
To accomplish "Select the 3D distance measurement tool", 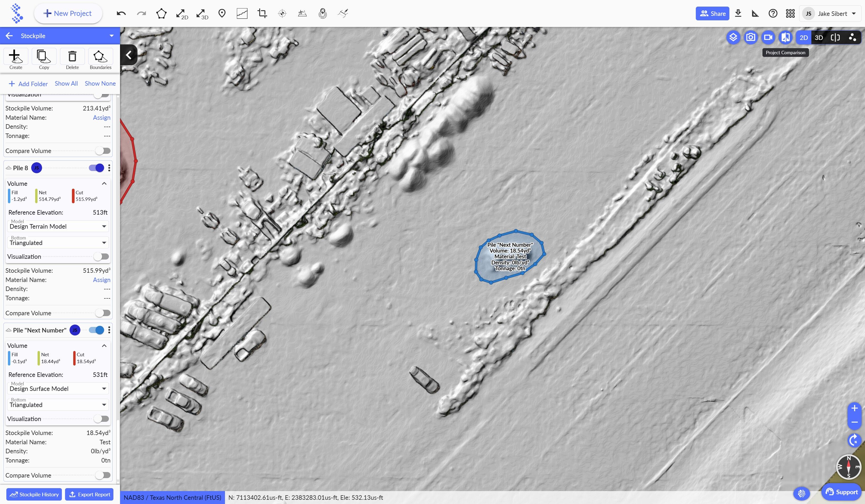I will click(202, 14).
